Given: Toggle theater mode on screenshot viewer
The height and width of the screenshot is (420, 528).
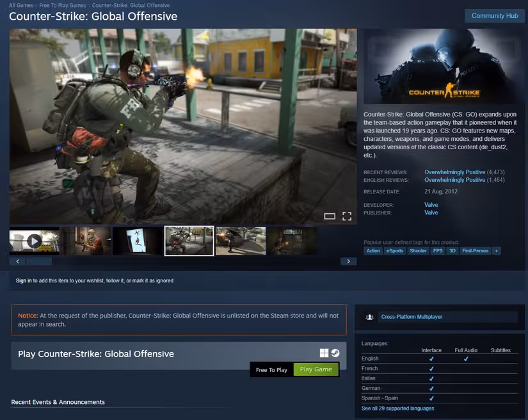Looking at the screenshot, I should click(330, 216).
